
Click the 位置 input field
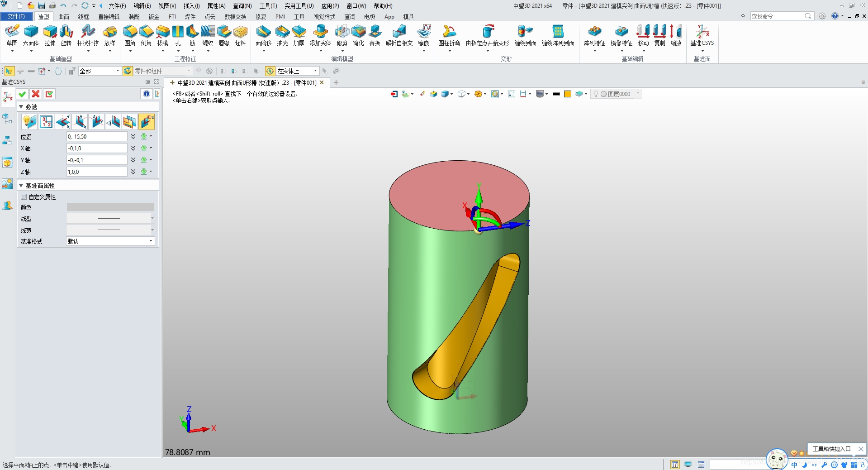97,136
